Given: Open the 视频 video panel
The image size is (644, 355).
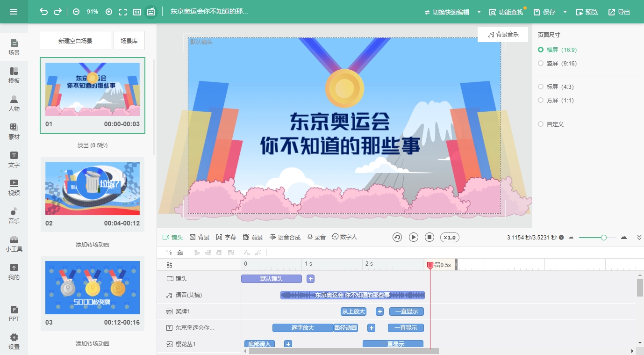Looking at the screenshot, I should 14,188.
